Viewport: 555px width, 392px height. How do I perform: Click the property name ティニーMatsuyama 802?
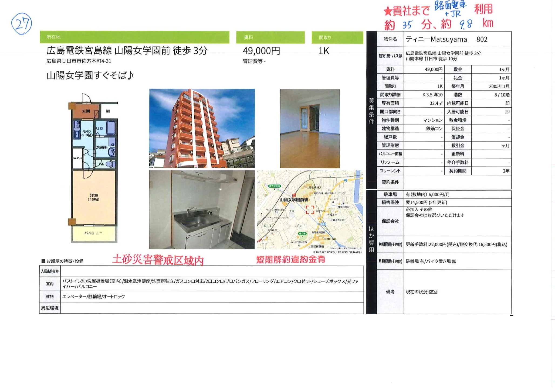pos(446,39)
